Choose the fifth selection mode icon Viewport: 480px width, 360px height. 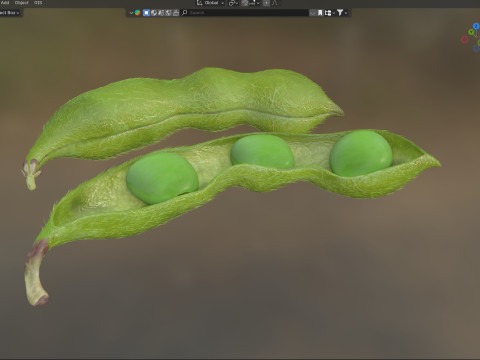pos(176,13)
